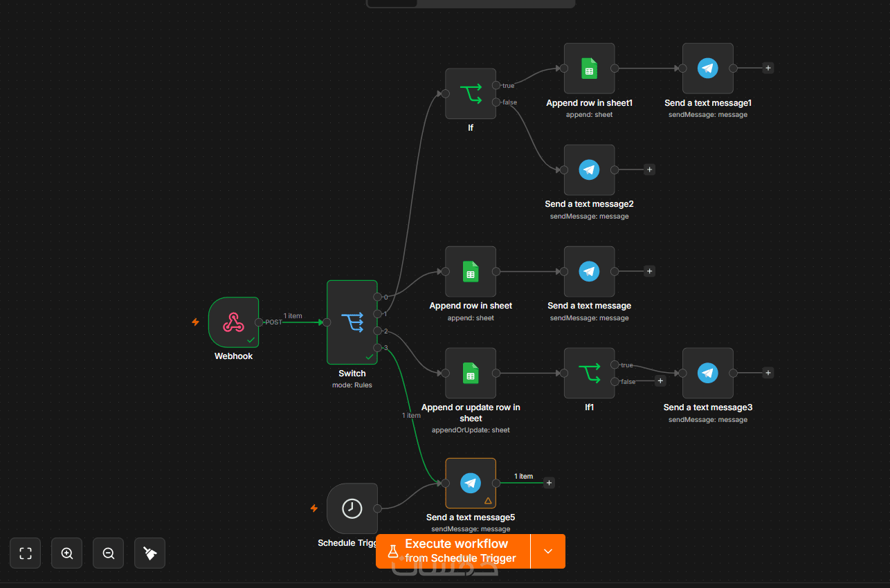Click the fit-to-view canvas button
The width and height of the screenshot is (890, 588).
(26, 553)
